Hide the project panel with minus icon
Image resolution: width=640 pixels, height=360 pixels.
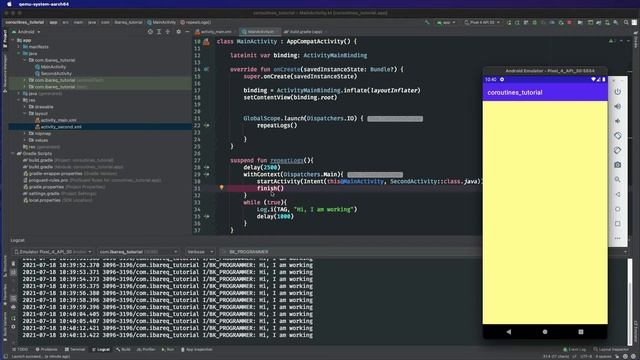click(x=187, y=31)
